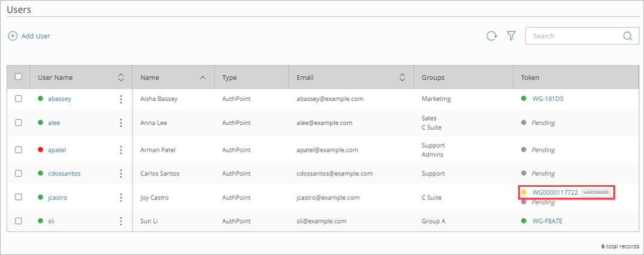Click the Add User button
The width and height of the screenshot is (644, 255).
click(x=29, y=36)
